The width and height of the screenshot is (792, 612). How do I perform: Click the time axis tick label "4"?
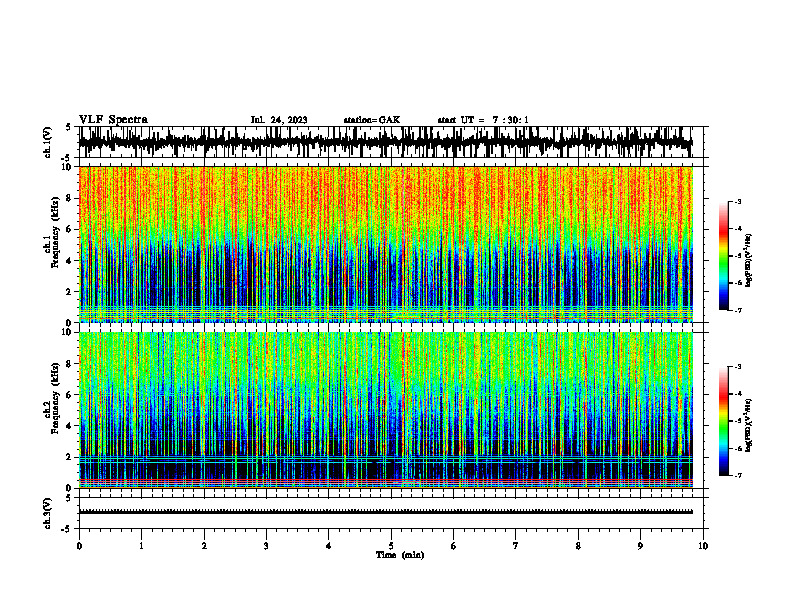point(328,546)
